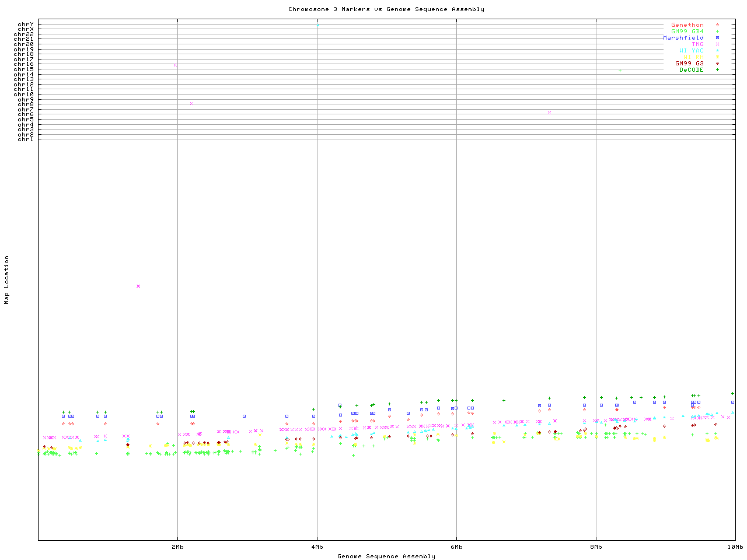
Task: Click the DeCODE plus symbol in legend
Action: coord(717,70)
